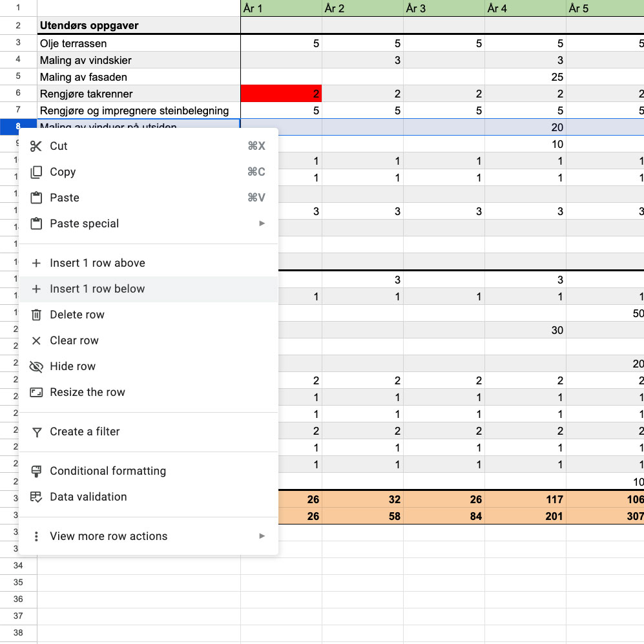
Task: Toggle row visibility with Hide row eye icon
Action: (36, 366)
